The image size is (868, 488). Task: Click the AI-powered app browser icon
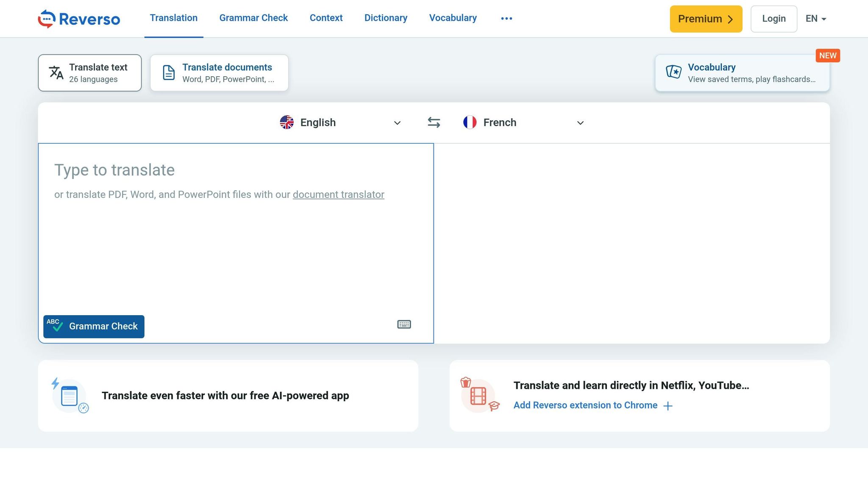pos(70,396)
